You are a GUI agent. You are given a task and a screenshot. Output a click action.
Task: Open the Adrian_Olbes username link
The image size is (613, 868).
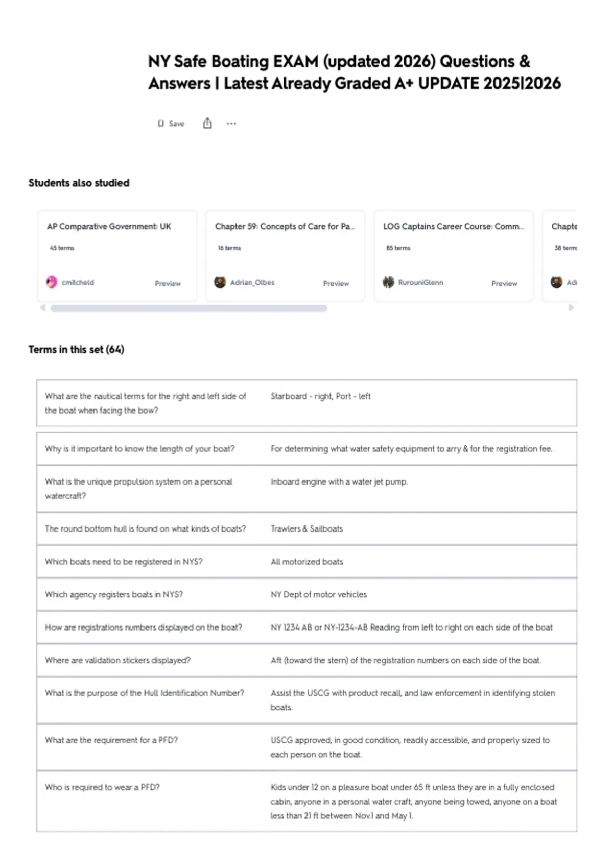[x=252, y=282]
